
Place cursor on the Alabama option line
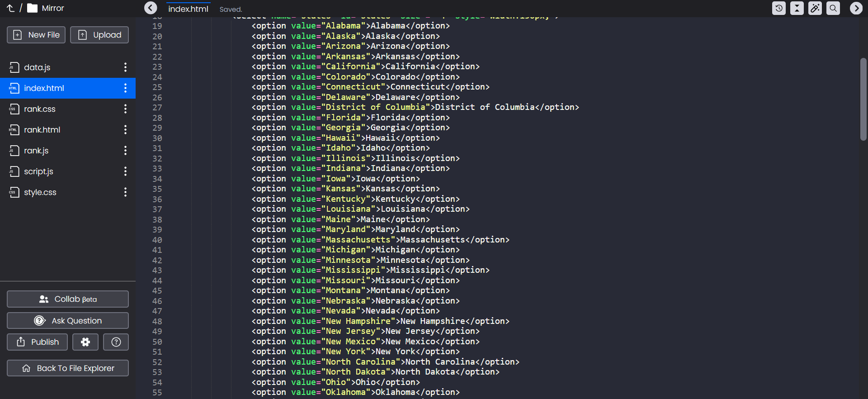click(350, 26)
